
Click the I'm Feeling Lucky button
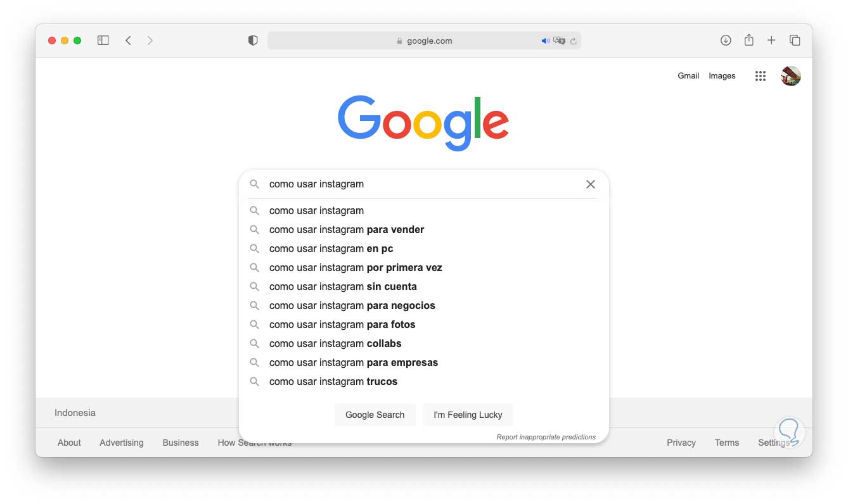[468, 415]
